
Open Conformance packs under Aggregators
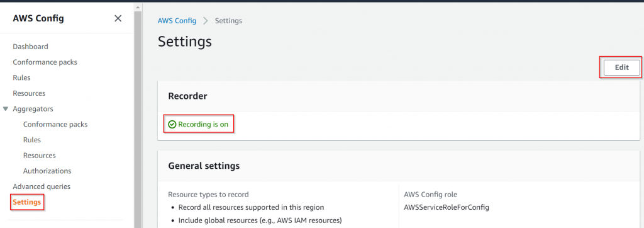click(55, 124)
